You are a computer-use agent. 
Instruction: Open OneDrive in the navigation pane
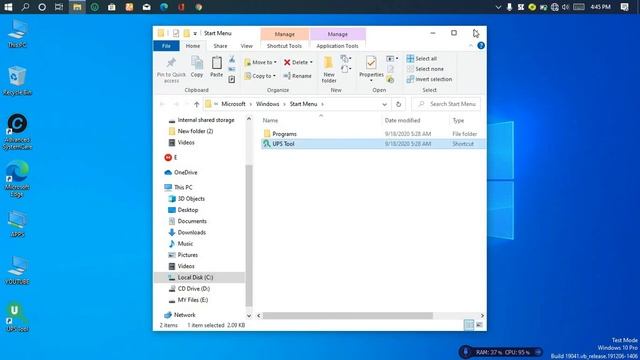pyautogui.click(x=185, y=173)
